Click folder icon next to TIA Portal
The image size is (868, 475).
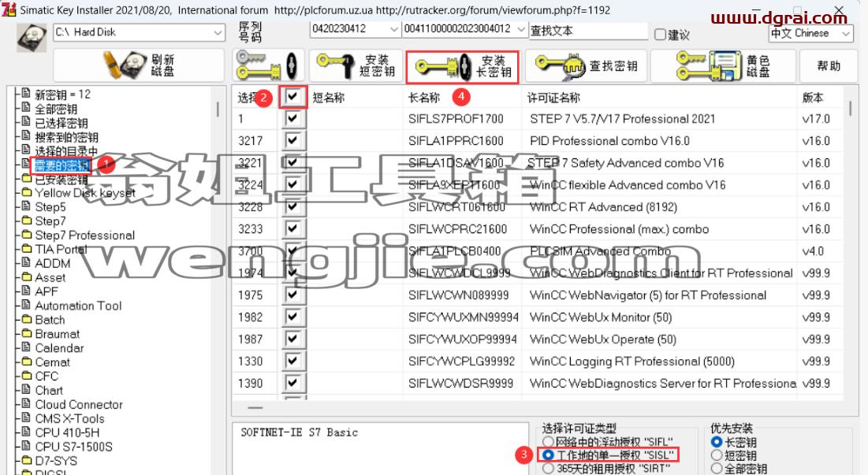click(26, 248)
